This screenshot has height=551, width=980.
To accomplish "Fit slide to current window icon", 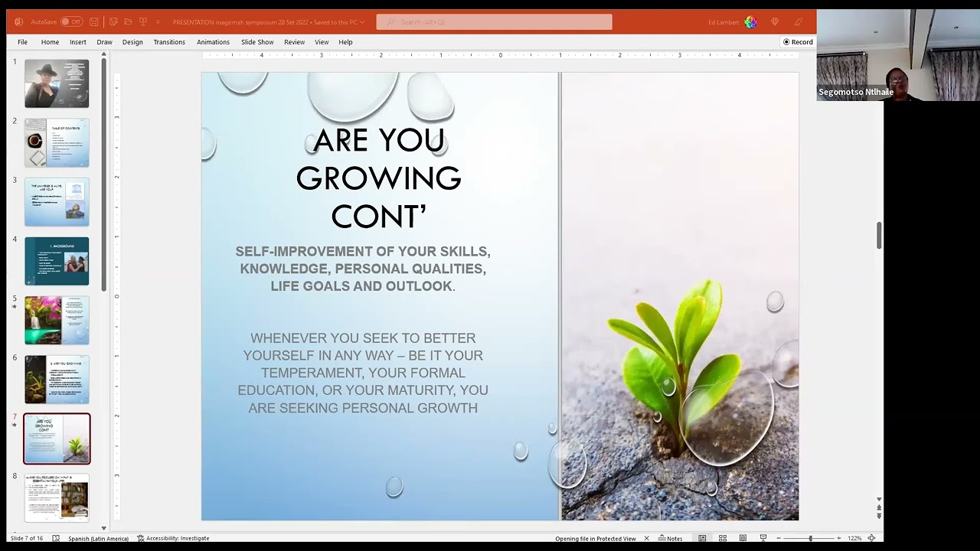I will (871, 539).
